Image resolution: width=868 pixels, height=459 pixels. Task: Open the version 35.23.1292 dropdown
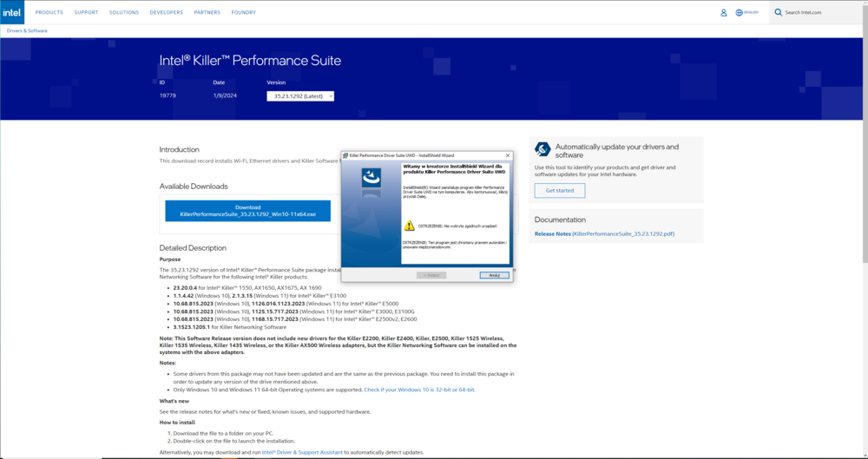pos(300,96)
